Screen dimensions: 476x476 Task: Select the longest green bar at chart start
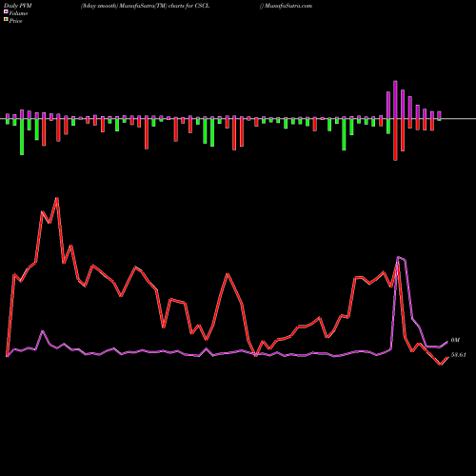click(x=22, y=137)
